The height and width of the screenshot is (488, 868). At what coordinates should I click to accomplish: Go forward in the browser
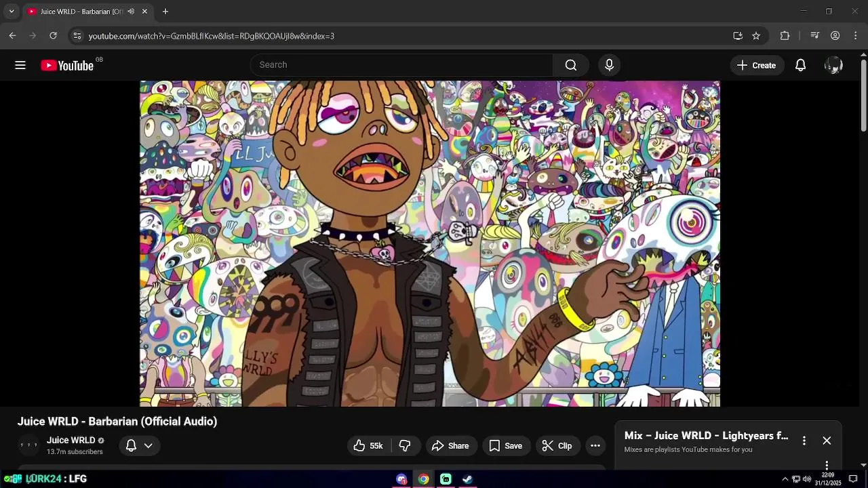point(33,36)
